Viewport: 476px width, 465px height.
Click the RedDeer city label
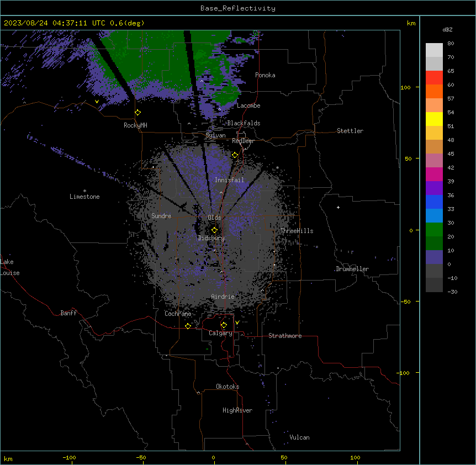pyautogui.click(x=243, y=141)
